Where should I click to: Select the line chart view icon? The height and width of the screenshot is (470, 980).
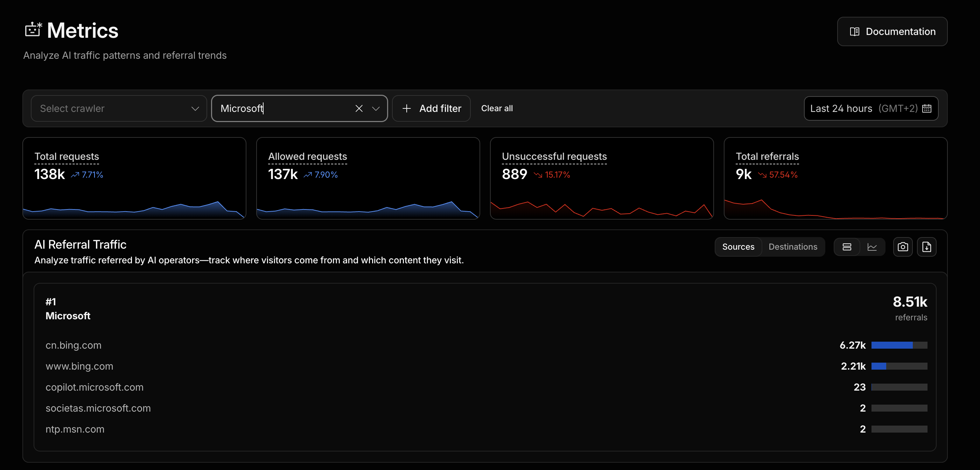(x=872, y=247)
